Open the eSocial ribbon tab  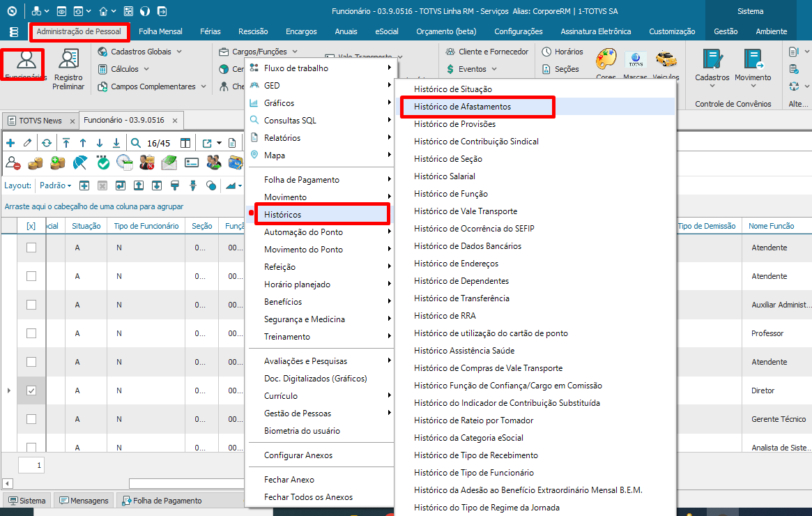coord(387,31)
